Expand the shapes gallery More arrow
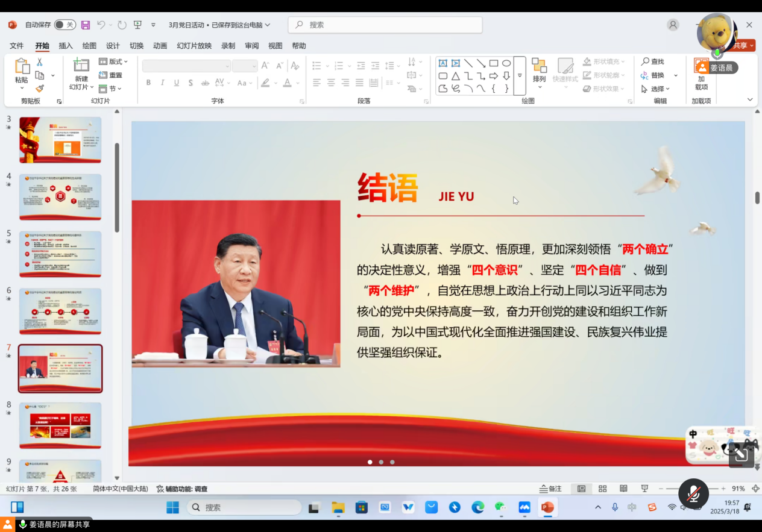 tap(520, 76)
